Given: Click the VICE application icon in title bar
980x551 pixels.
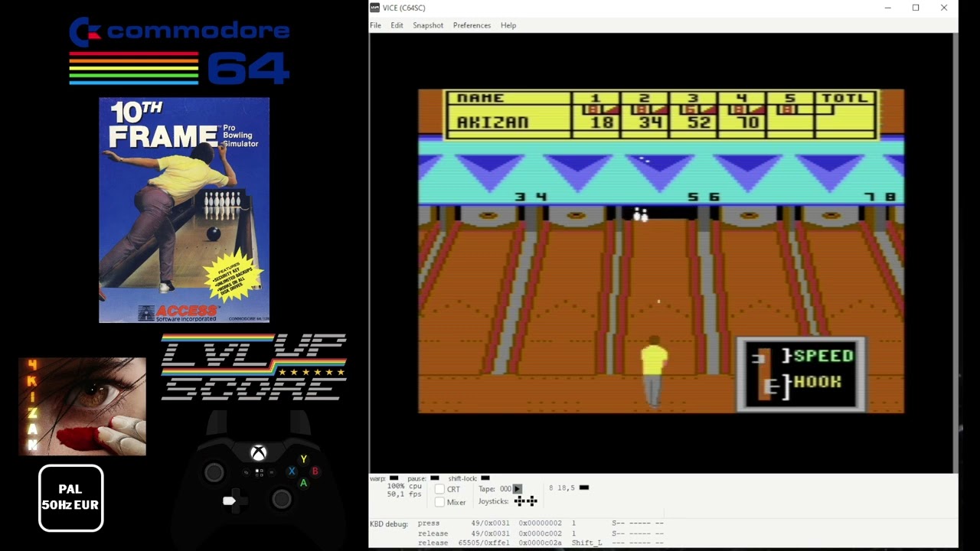Looking at the screenshot, I should [x=375, y=8].
